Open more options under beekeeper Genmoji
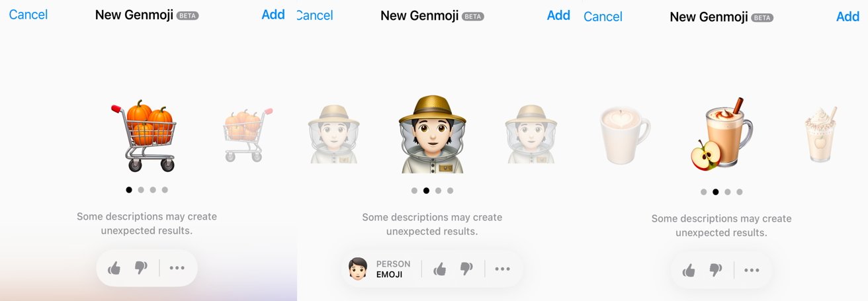Image resolution: width=868 pixels, height=301 pixels. [502, 269]
